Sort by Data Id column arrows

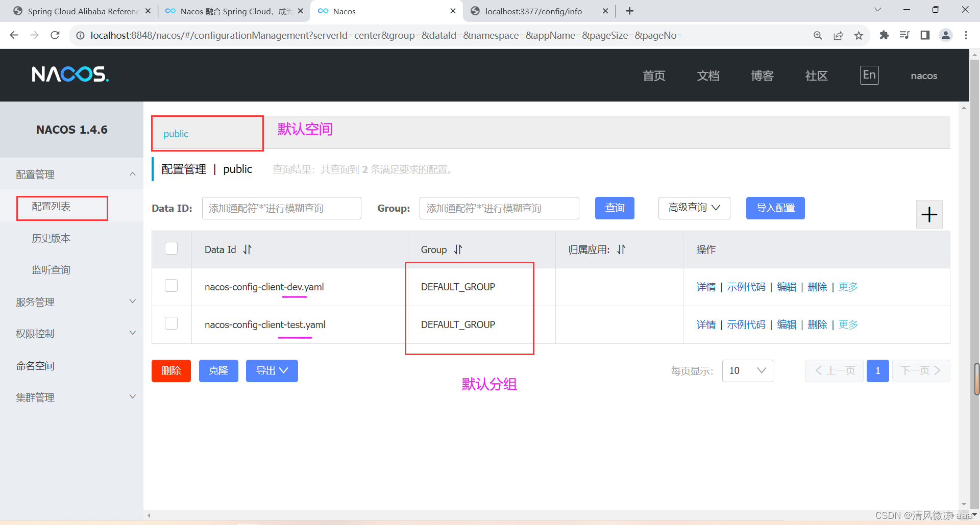pos(248,249)
